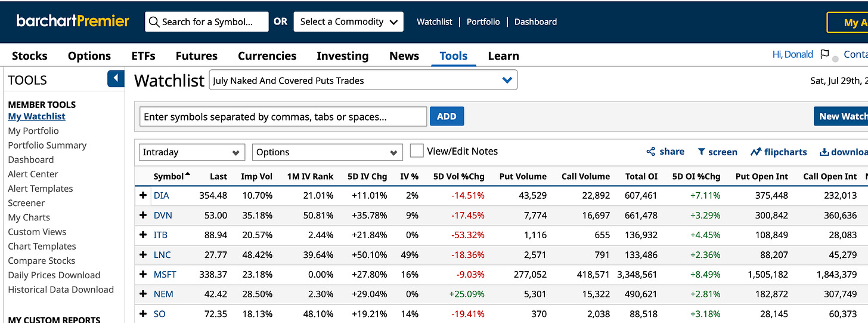The height and width of the screenshot is (323, 868).
Task: Click the barchart Premier logo
Action: pyautogui.click(x=73, y=21)
